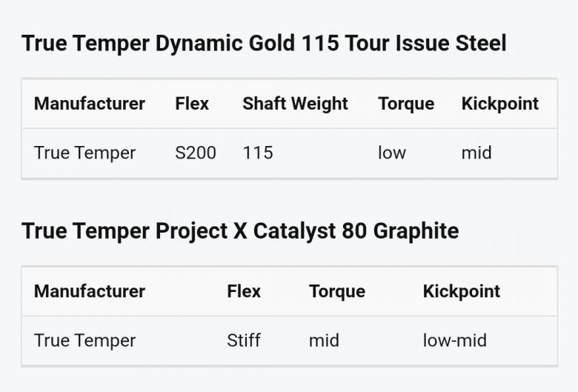The width and height of the screenshot is (578, 392).
Task: Click the Dynamic Gold 115 Tour Issue Steel heading
Action: [x=264, y=43]
